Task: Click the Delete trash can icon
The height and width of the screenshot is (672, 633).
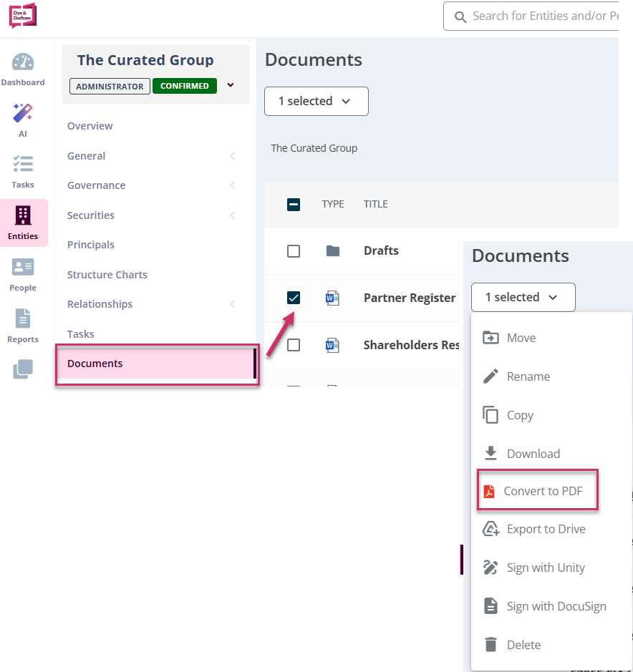Action: point(491,645)
